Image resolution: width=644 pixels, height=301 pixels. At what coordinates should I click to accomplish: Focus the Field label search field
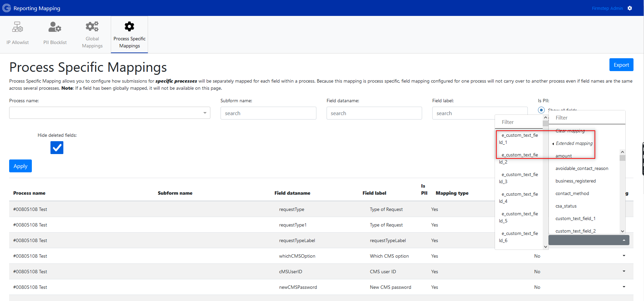[x=480, y=113]
